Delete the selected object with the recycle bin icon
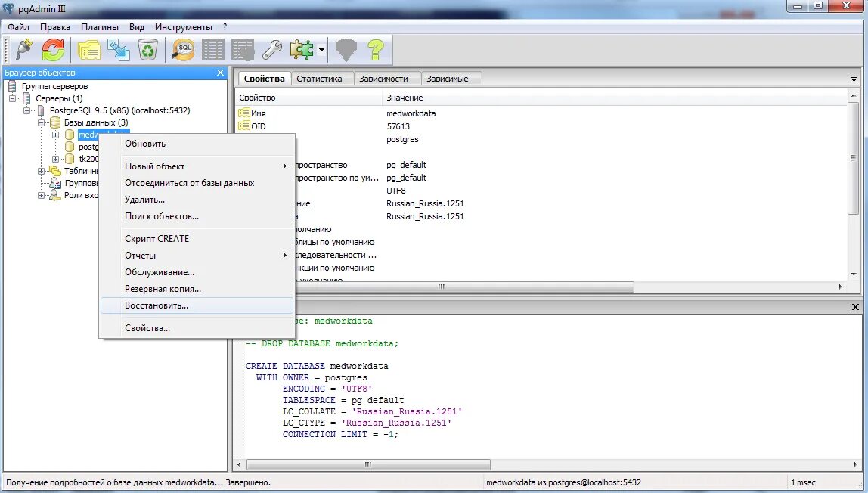Viewport: 868px width, 493px height. click(x=147, y=50)
